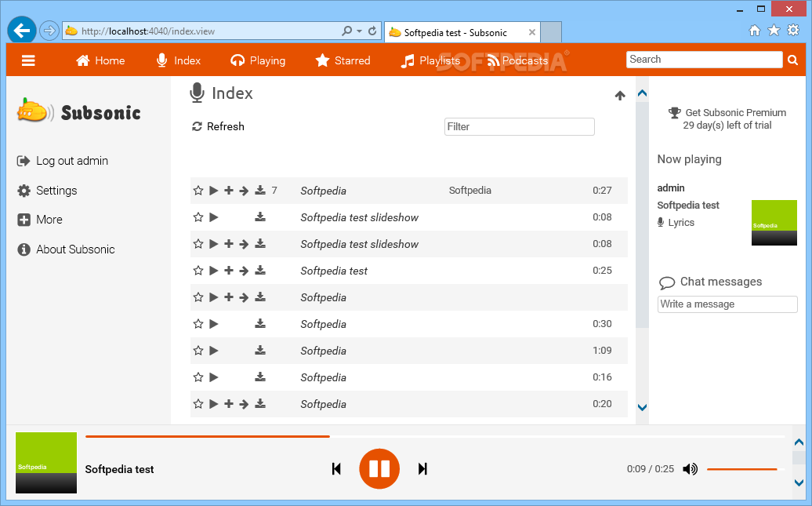This screenshot has height=506, width=812.
Task: Click the up arrow next to the Index heading
Action: (x=620, y=96)
